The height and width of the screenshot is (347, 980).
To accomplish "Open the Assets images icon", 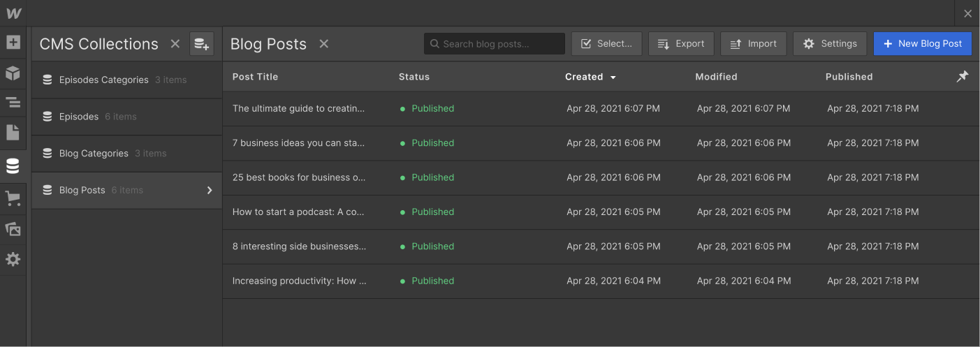I will coord(13,229).
